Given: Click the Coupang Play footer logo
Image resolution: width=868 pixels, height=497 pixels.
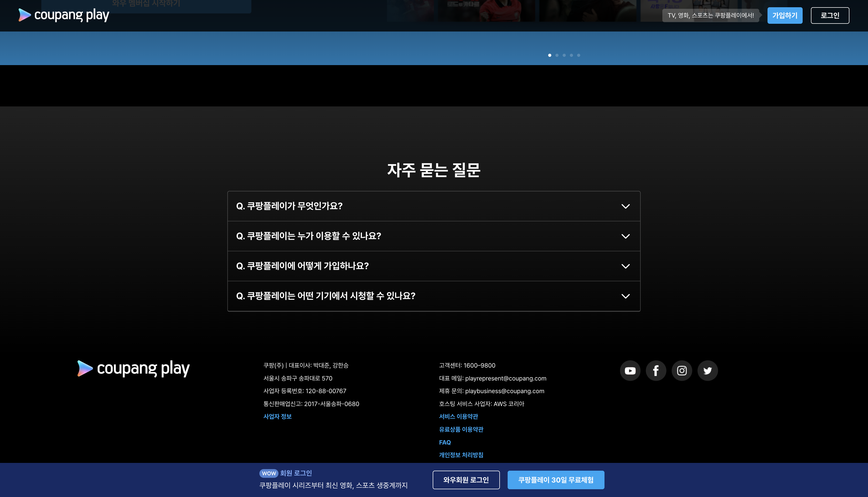Looking at the screenshot, I should tap(134, 368).
